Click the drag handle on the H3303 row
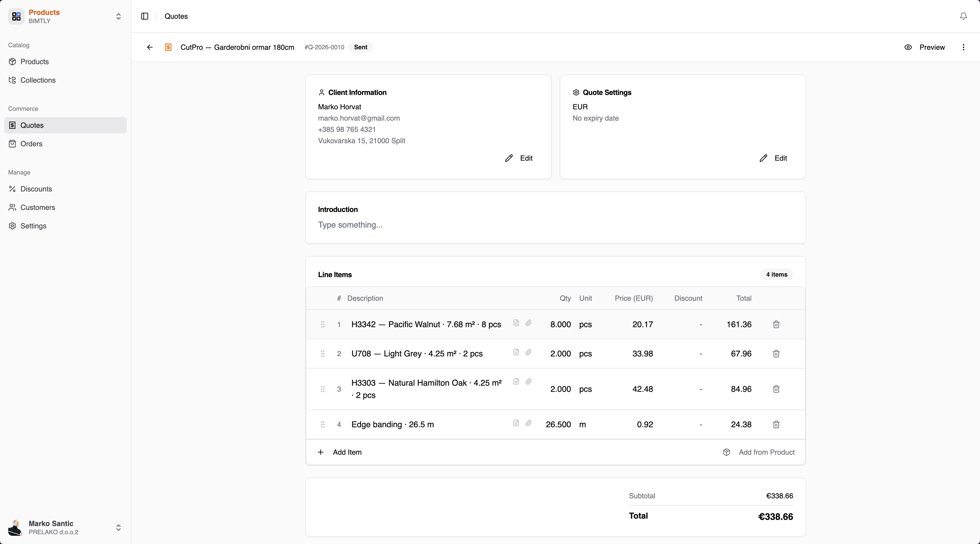The width and height of the screenshot is (980, 544). pyautogui.click(x=323, y=389)
